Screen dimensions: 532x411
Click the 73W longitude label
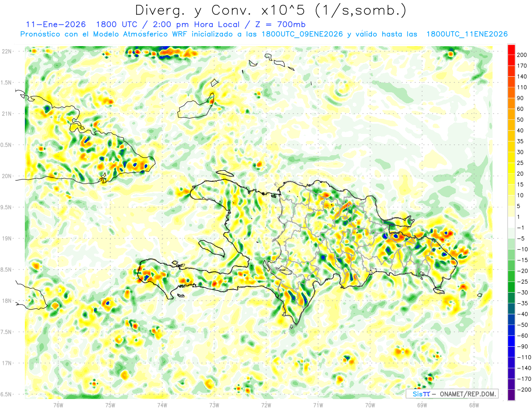(214, 405)
